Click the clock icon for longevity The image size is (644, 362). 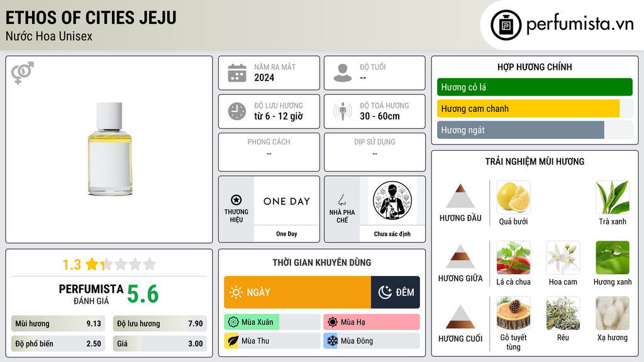click(237, 111)
